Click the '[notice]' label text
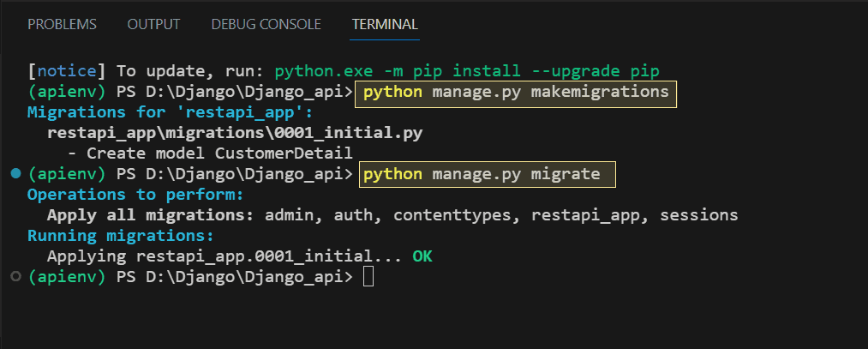The width and height of the screenshot is (868, 349). (67, 71)
